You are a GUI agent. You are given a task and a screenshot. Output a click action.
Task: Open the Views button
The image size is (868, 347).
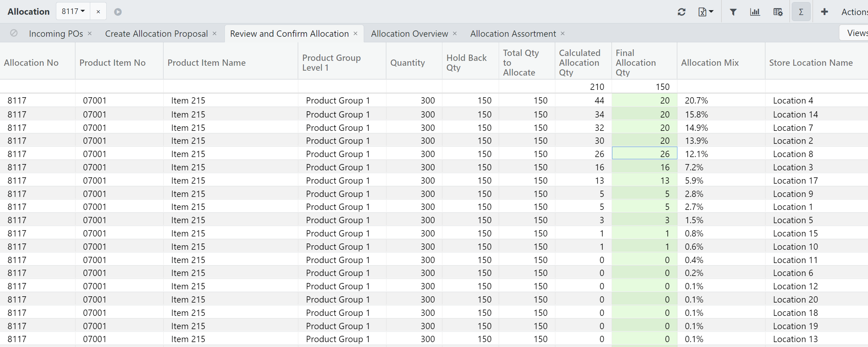pyautogui.click(x=856, y=33)
